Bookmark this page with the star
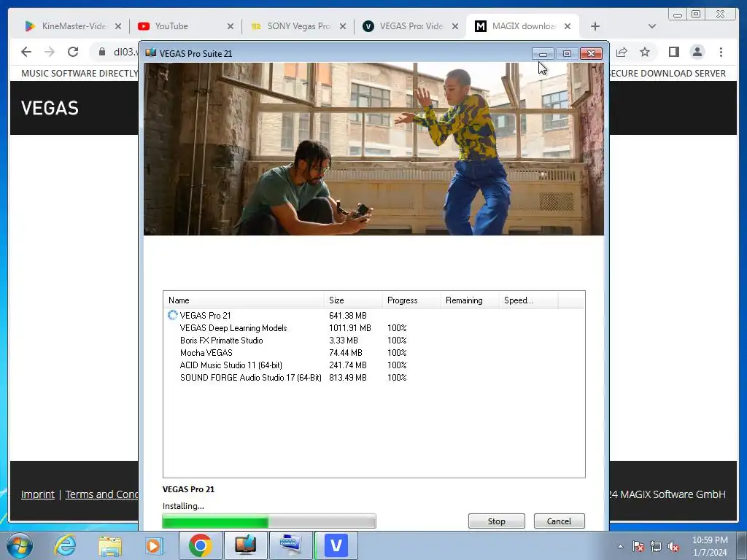Viewport: 747px width, 560px height. click(645, 52)
